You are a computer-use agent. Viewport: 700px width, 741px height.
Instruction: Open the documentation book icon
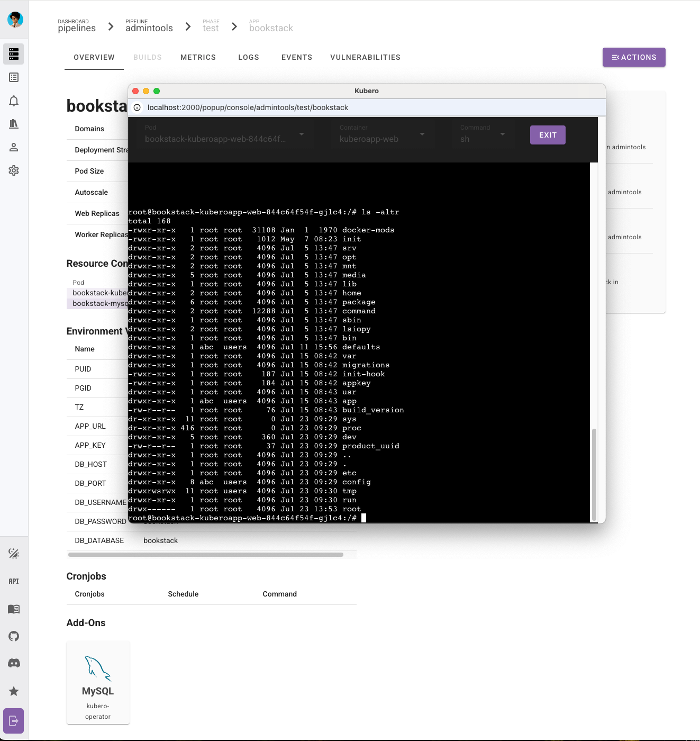point(14,609)
